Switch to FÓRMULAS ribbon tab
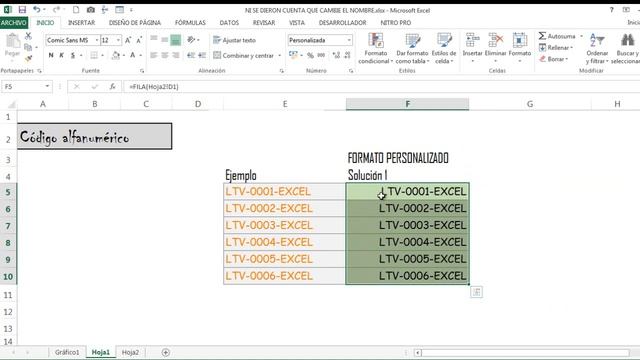Viewport: 640px width, 360px height. click(x=190, y=23)
